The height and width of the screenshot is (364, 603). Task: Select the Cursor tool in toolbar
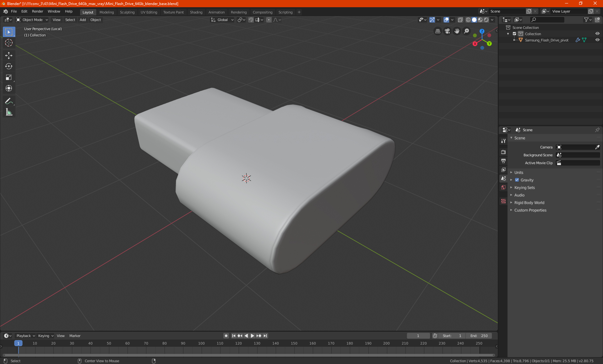click(x=9, y=43)
